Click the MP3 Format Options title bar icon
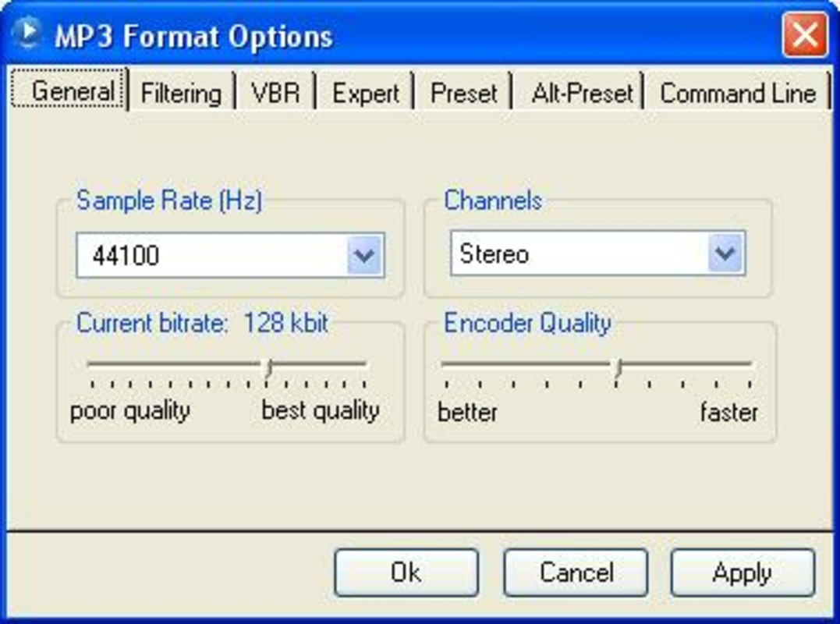 [x=28, y=33]
